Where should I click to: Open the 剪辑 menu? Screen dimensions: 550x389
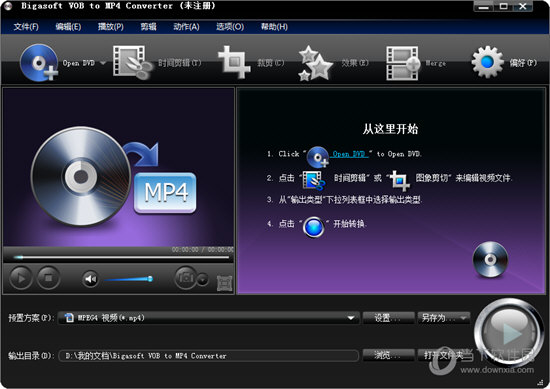148,27
